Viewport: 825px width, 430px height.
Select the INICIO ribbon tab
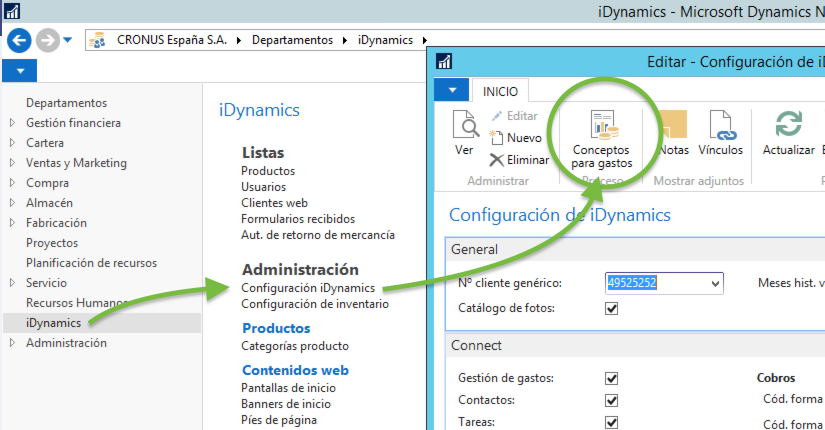(x=500, y=92)
